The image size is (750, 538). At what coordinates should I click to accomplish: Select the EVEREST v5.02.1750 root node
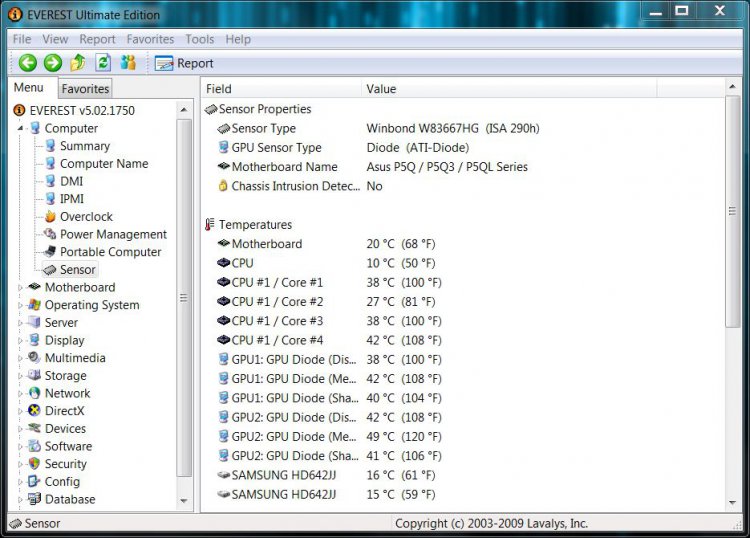74,110
